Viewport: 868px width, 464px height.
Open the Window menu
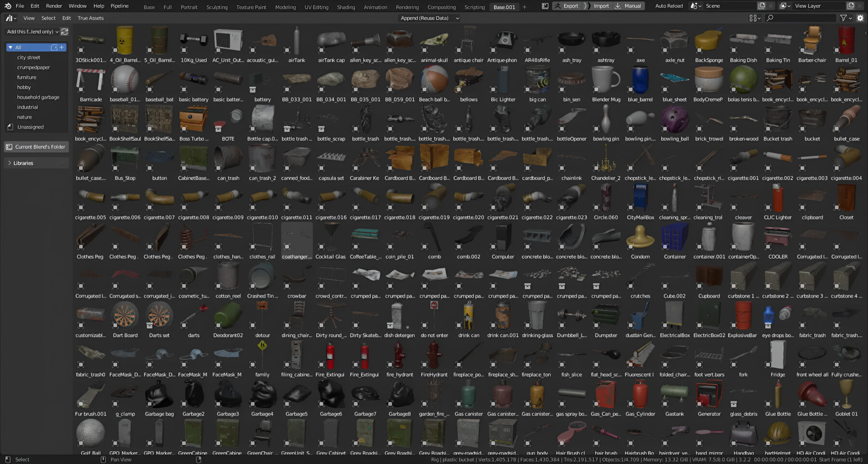coord(78,6)
